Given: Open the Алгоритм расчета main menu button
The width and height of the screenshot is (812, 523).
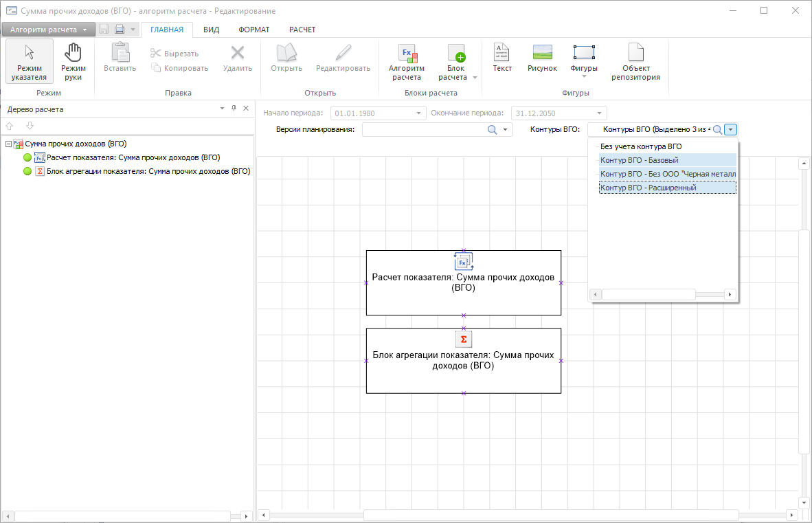Looking at the screenshot, I should tap(48, 30).
